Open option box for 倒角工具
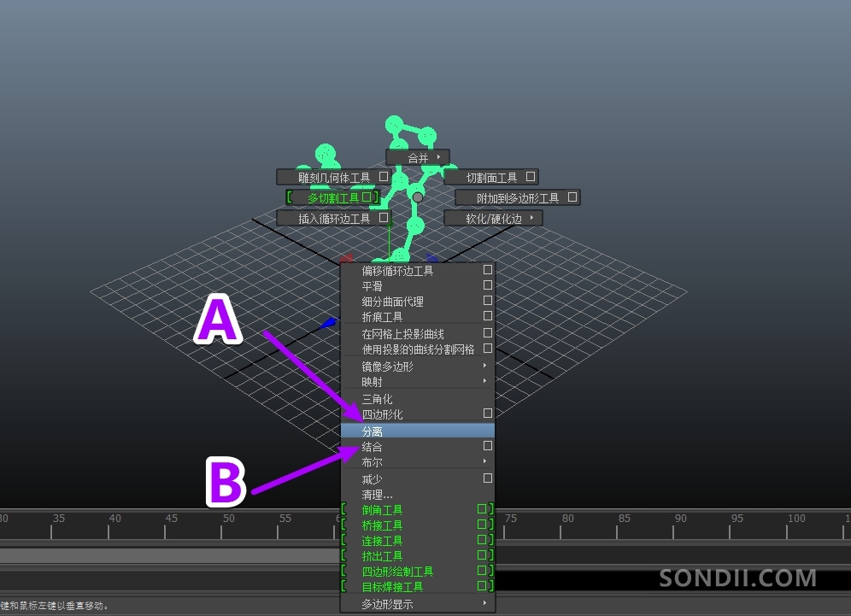Viewport: 851px width, 616px height. click(x=482, y=509)
